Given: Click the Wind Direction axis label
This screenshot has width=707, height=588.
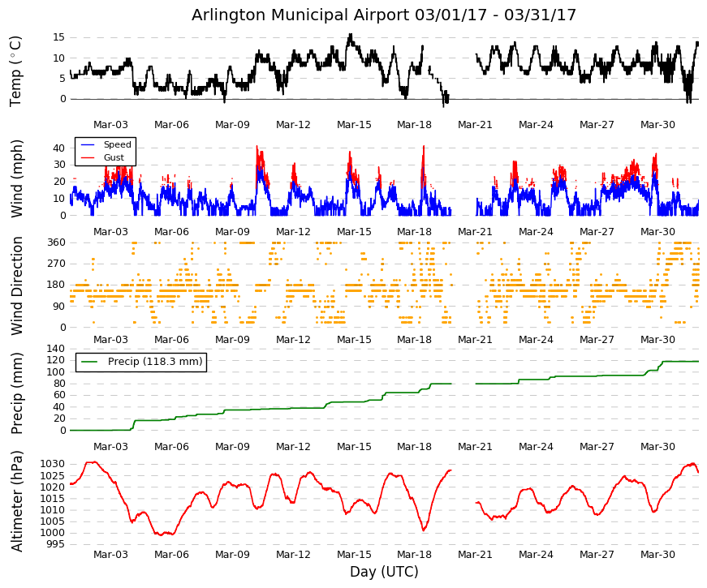Looking at the screenshot, I should (x=16, y=285).
